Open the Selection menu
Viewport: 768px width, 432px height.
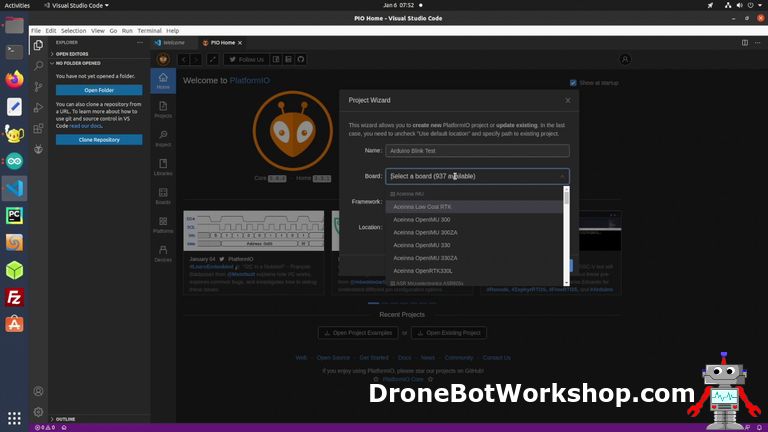click(73, 30)
